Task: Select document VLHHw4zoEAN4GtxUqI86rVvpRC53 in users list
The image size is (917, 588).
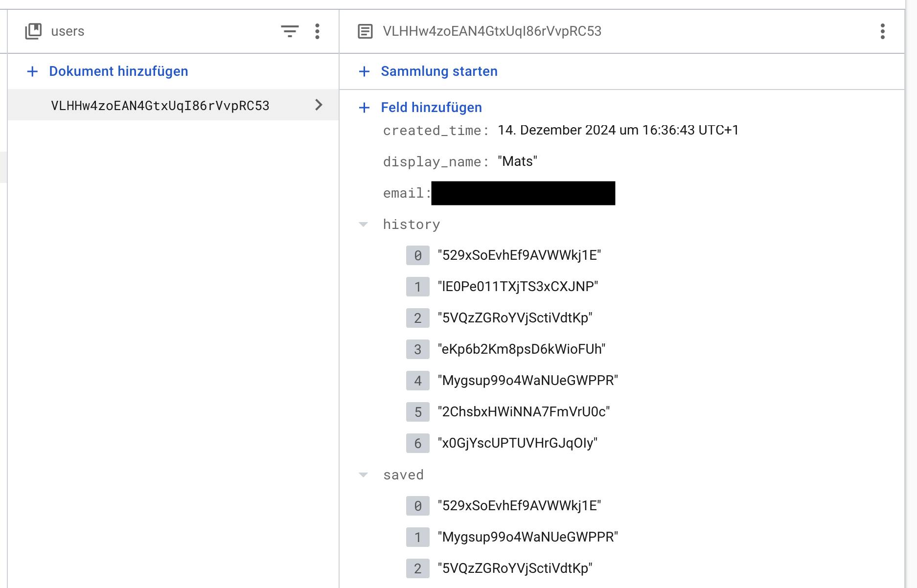Action: pyautogui.click(x=160, y=106)
